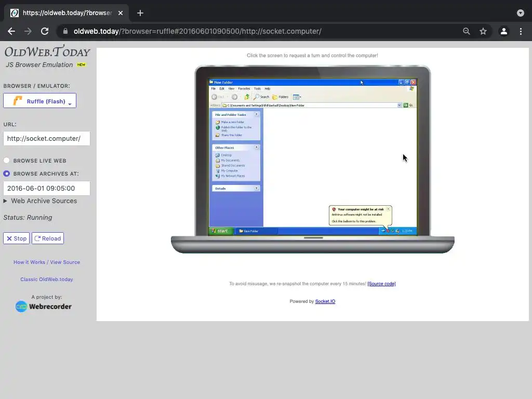The width and height of the screenshot is (532, 399).
Task: Toggle Folders pane in XP Explorer
Action: click(x=280, y=97)
